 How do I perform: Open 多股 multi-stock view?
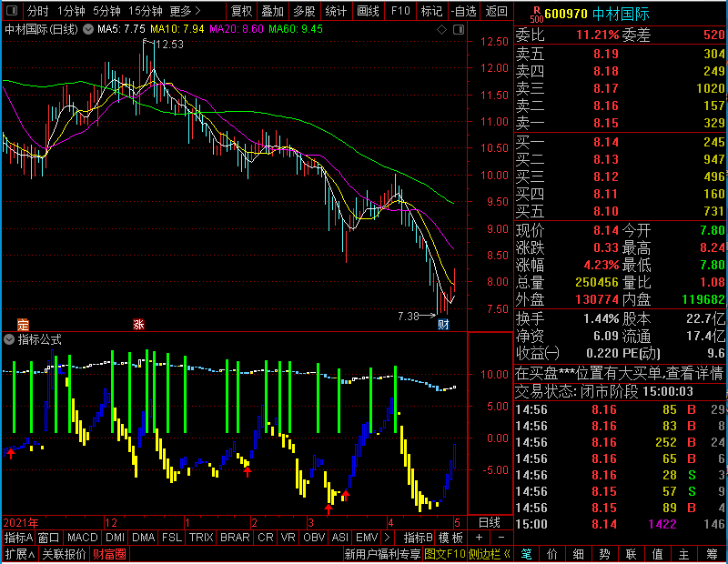point(304,11)
